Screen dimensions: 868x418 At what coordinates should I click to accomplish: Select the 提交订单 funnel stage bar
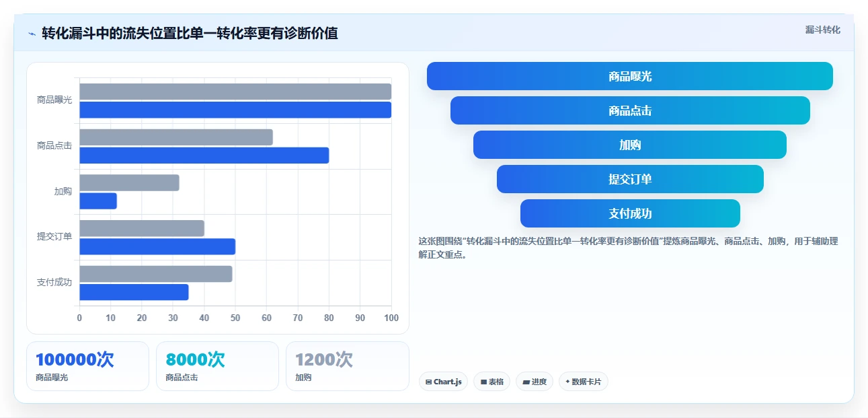pyautogui.click(x=630, y=179)
